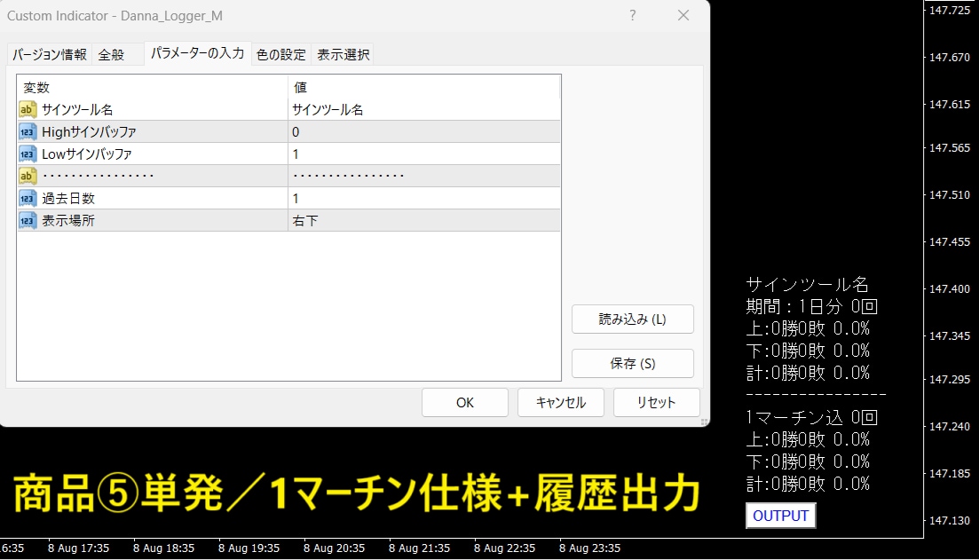979x560 pixels.
Task: Click the 変数 column header
Action: click(153, 87)
